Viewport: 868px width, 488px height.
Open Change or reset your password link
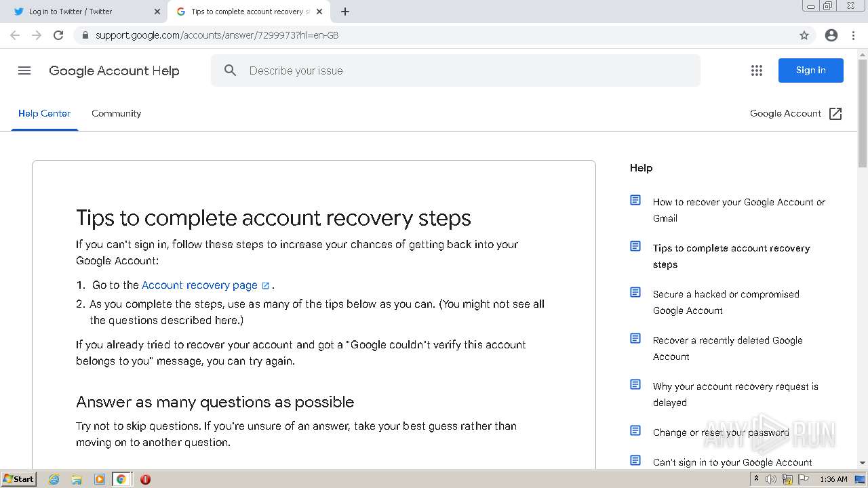point(721,432)
